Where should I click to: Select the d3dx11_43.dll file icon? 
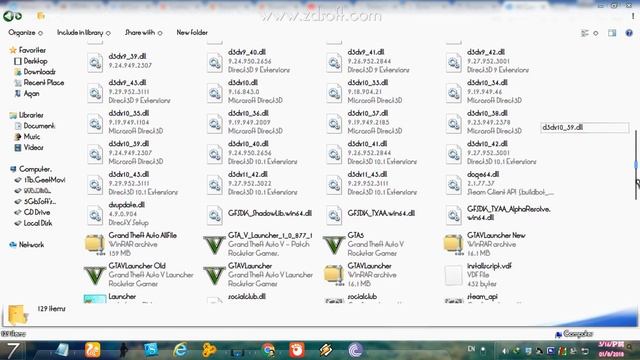click(334, 184)
